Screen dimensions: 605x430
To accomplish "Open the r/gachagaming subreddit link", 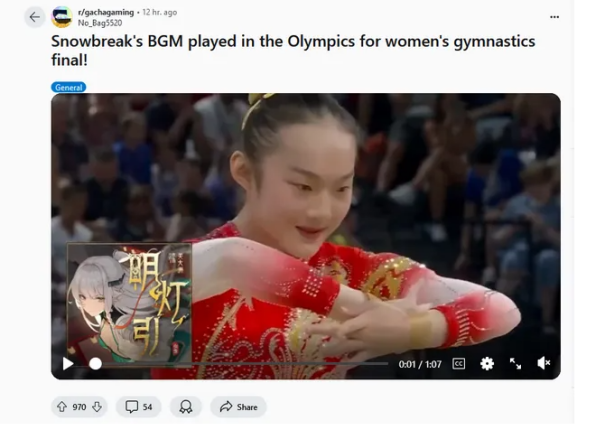I will 106,12.
